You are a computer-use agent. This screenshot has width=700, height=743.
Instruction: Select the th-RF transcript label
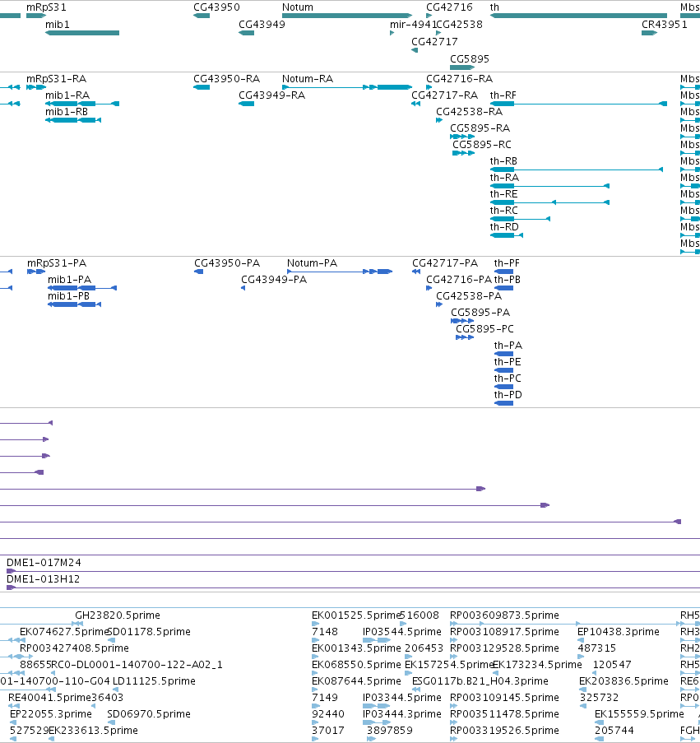pos(503,95)
